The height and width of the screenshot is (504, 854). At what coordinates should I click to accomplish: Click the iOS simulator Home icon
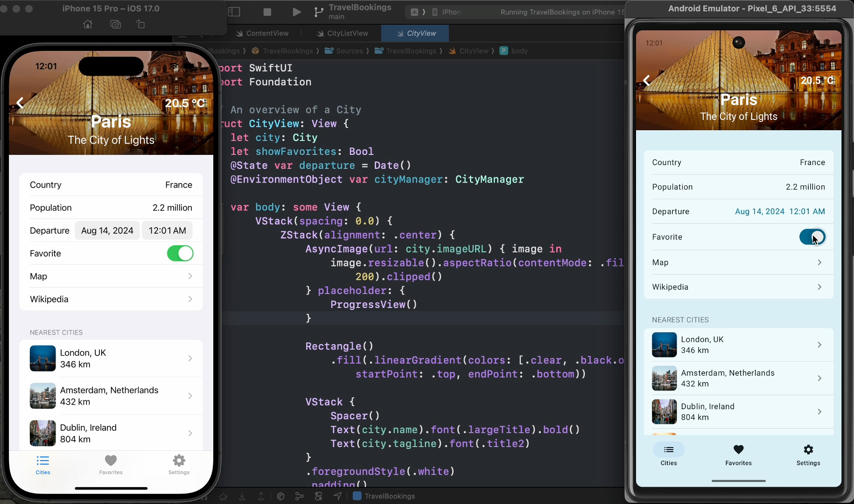88,24
